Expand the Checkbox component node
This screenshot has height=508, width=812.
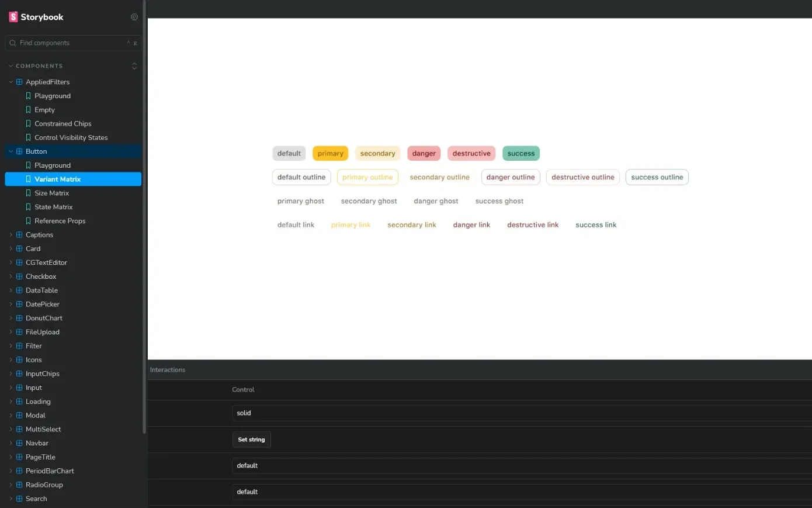[x=11, y=277]
